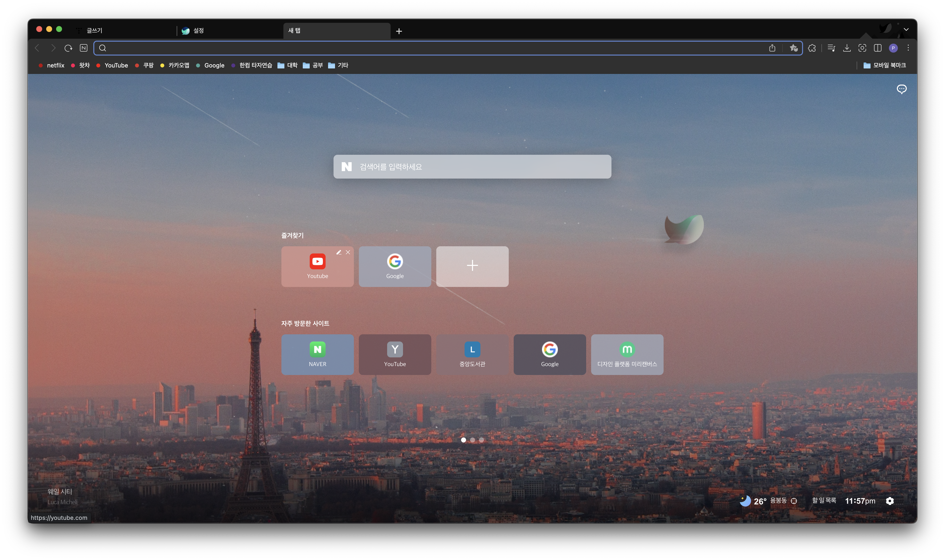The image size is (945, 560).
Task: Expand the 기타 bookmark folder
Action: click(338, 65)
